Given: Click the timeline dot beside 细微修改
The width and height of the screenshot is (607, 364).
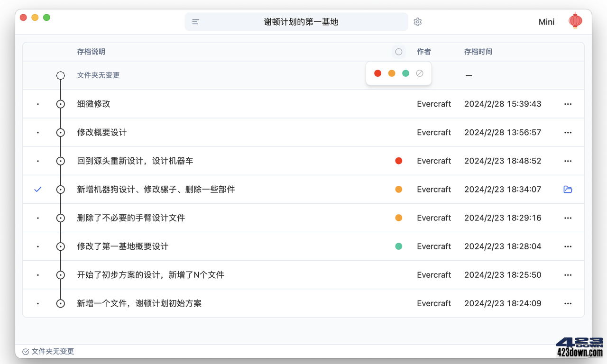Looking at the screenshot, I should click(x=60, y=104).
